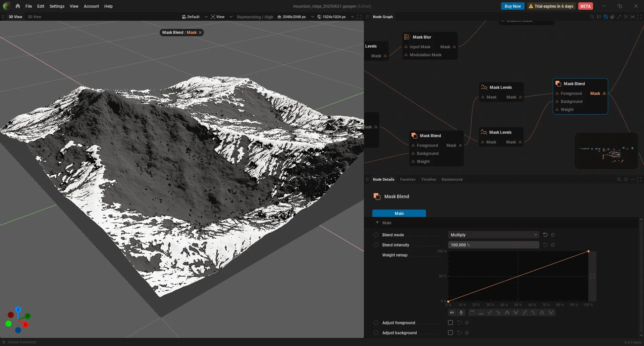Screen dimensions: 644x346
Task: Favorite the Blend intensity parameter
Action: (x=553, y=245)
